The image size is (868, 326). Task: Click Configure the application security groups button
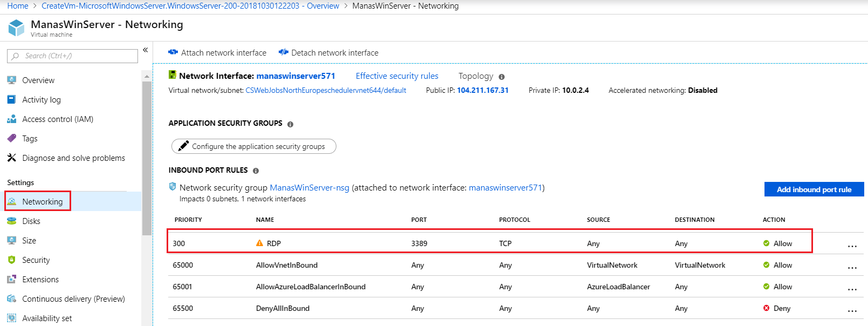(x=253, y=146)
